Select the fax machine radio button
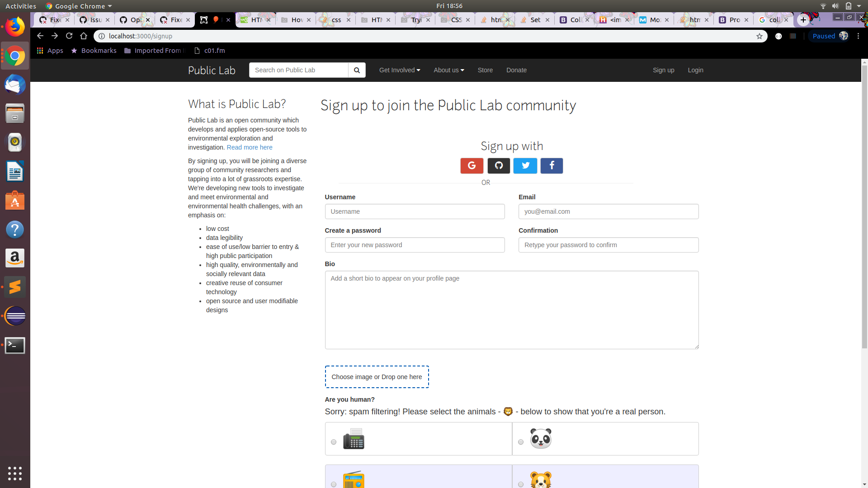The height and width of the screenshot is (488, 868). [x=334, y=442]
